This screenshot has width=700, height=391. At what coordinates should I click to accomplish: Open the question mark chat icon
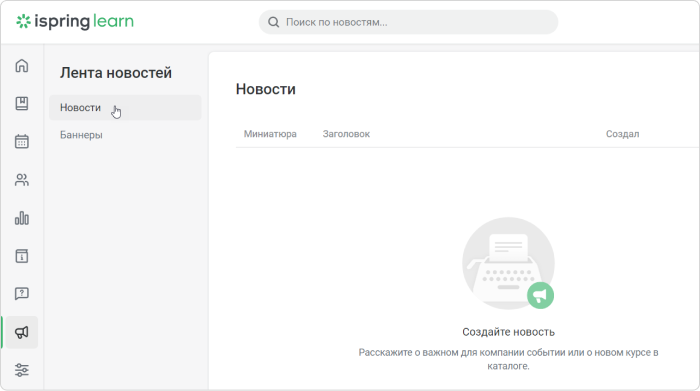click(21, 294)
